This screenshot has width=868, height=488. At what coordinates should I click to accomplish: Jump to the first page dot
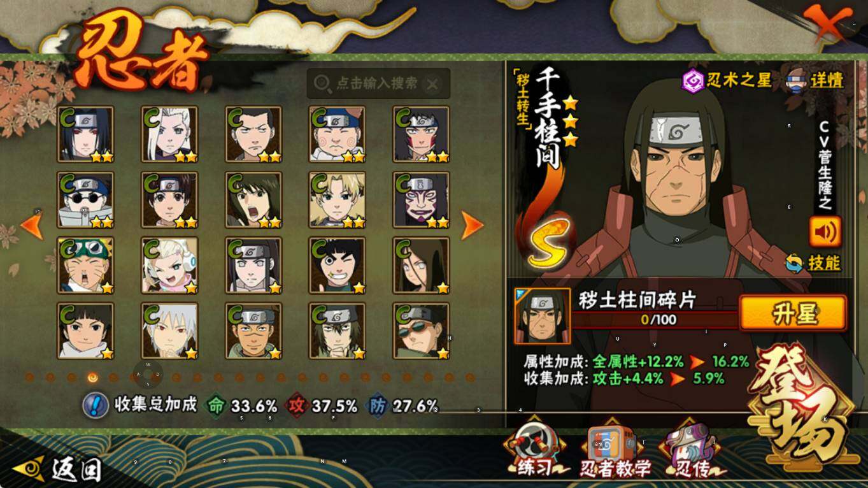pos(29,377)
